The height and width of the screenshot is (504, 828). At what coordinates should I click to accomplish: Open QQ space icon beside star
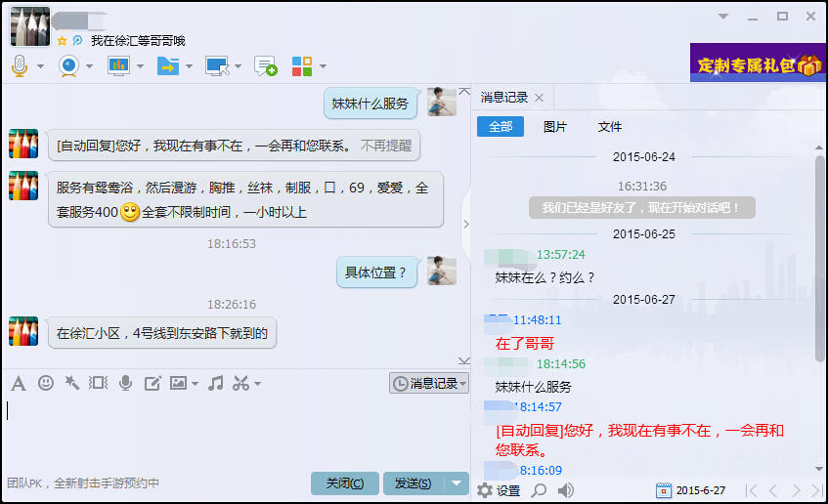click(77, 41)
